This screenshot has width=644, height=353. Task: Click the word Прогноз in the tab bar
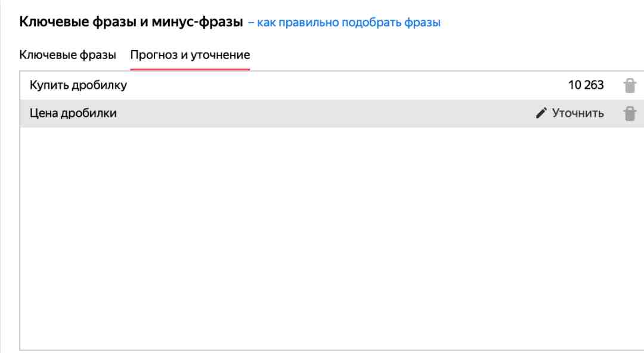(x=154, y=55)
